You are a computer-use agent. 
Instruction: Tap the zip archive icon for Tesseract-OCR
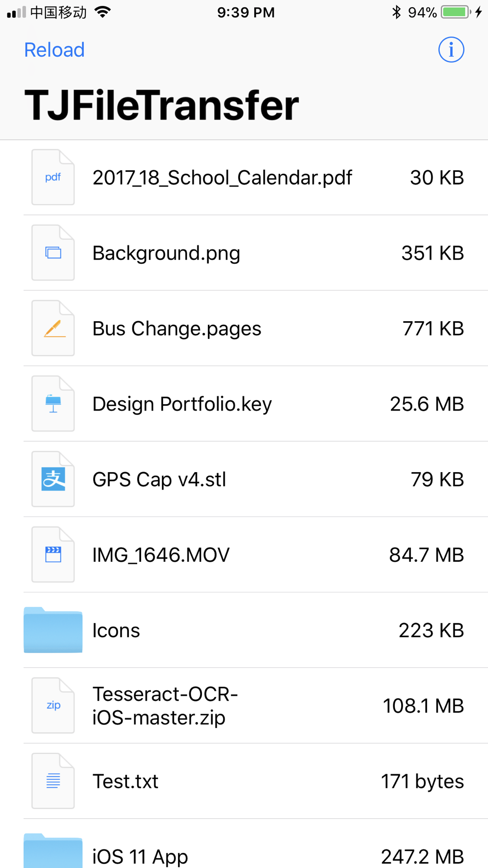pos(53,705)
